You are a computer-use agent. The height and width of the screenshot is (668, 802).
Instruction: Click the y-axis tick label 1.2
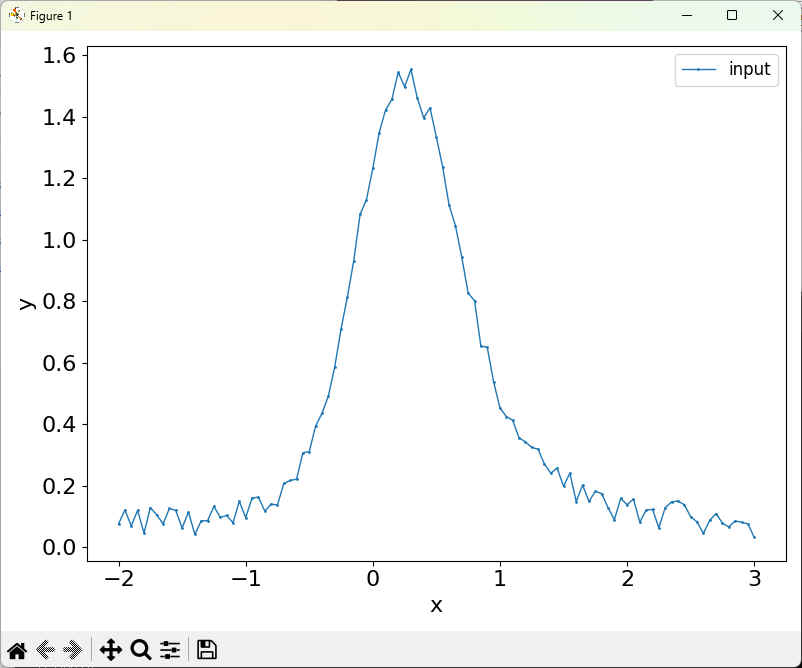[59, 179]
